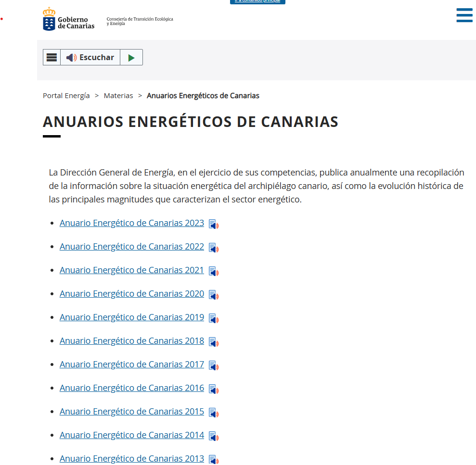
Task: Click the read-aloud icon next to Anuario 2020
Action: tap(213, 294)
